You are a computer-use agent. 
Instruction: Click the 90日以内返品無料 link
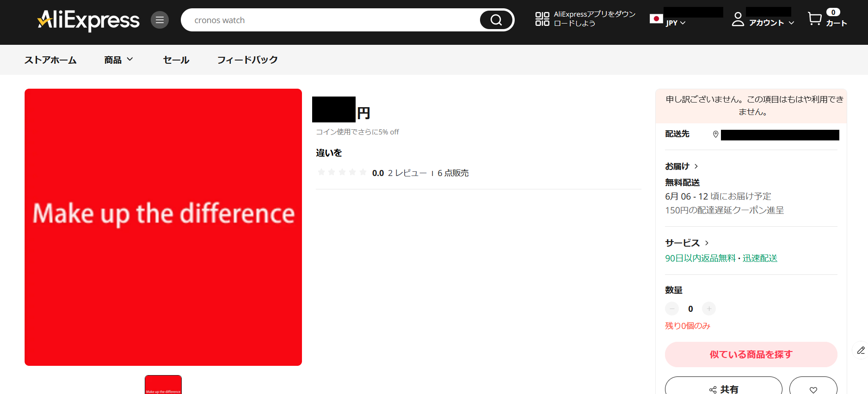point(700,258)
